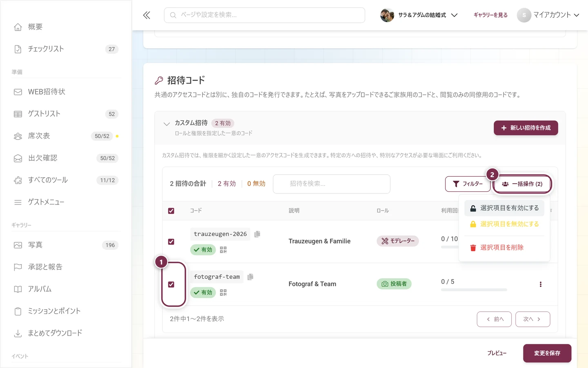Click the プレビュー button

tap(497, 353)
